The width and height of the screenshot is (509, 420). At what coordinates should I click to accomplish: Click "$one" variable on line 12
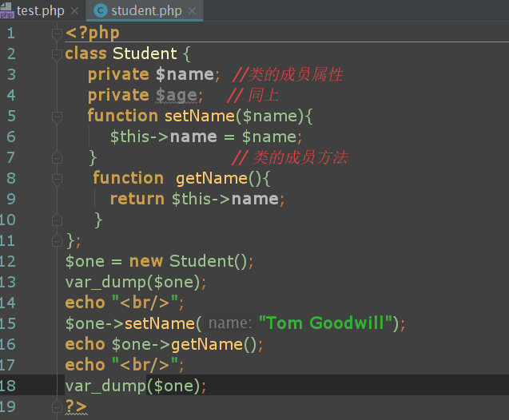(x=85, y=261)
